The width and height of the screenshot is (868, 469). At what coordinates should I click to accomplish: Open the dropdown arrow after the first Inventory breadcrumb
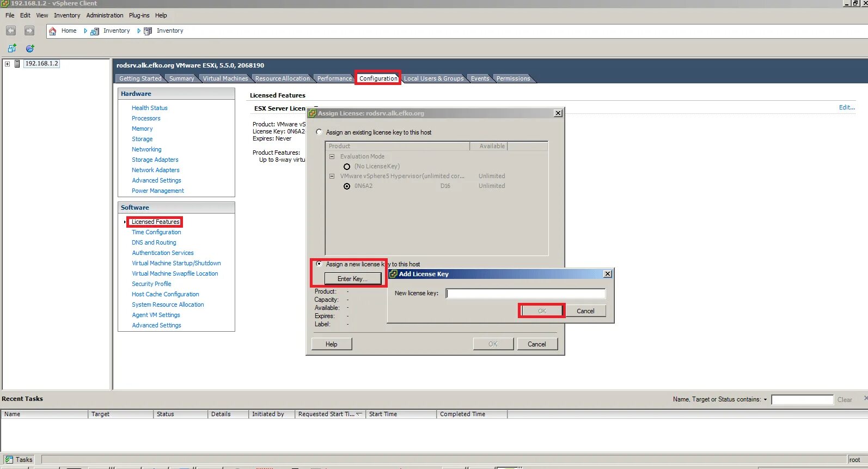tap(139, 31)
